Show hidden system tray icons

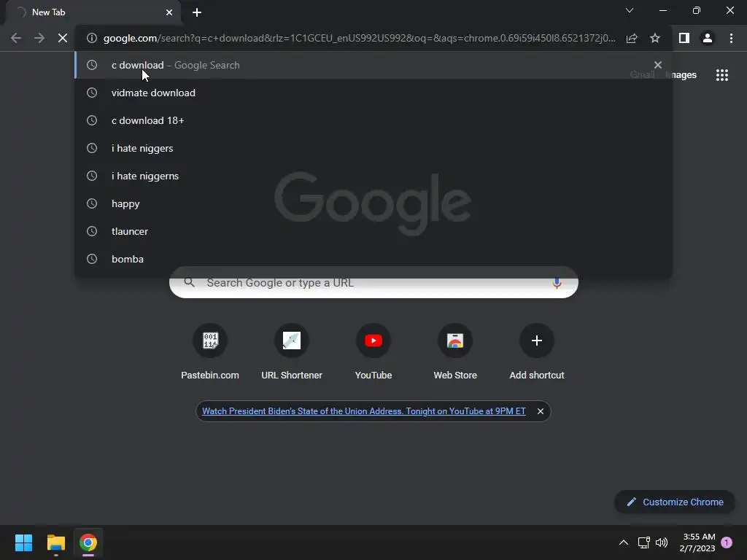pos(623,542)
